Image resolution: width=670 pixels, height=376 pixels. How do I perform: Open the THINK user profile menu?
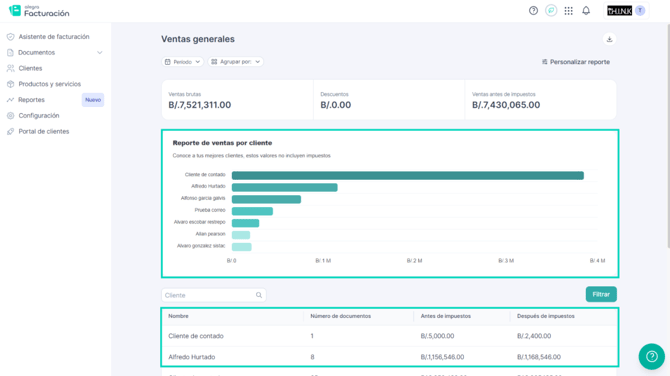[x=626, y=11]
